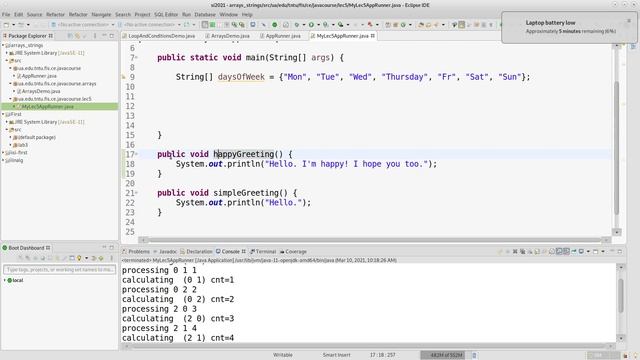This screenshot has width=640, height=360.
Task: Fold happyGreeting method at line 17
Action: (137, 154)
